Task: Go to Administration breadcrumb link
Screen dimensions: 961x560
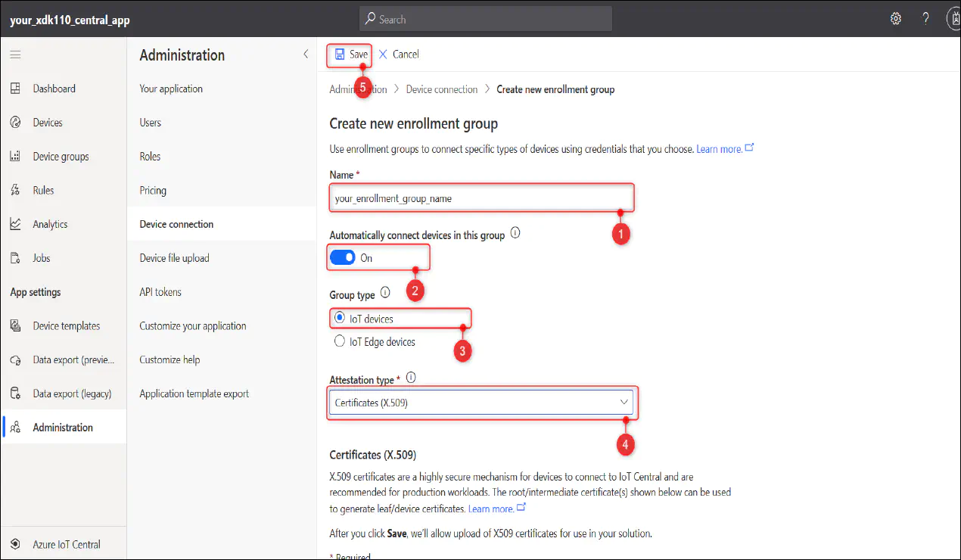Action: [x=358, y=89]
